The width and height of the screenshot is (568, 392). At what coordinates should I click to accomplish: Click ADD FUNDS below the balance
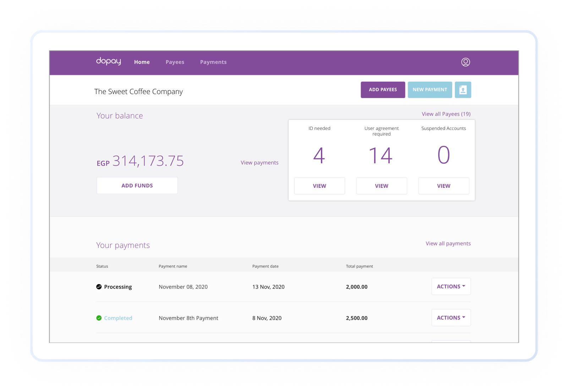pos(137,185)
